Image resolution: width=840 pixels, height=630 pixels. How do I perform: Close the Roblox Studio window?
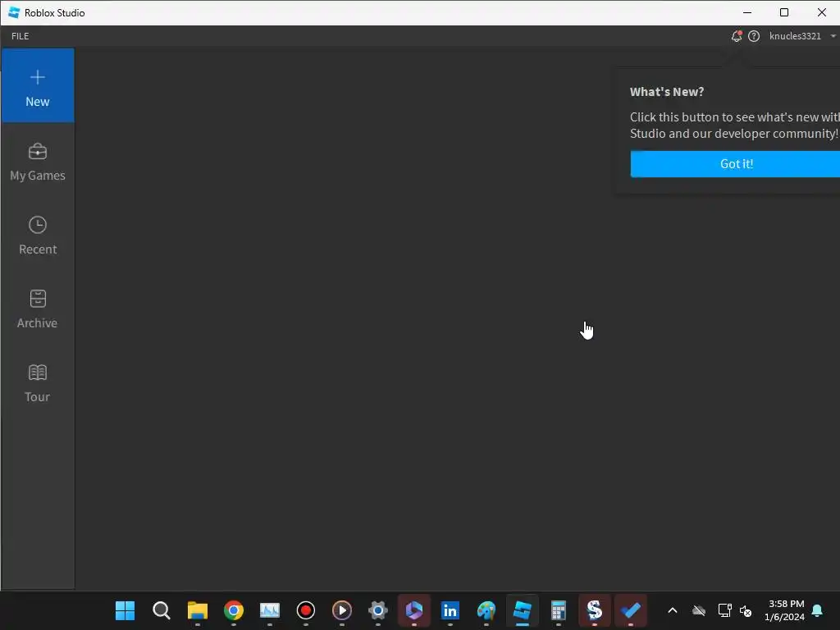[822, 12]
